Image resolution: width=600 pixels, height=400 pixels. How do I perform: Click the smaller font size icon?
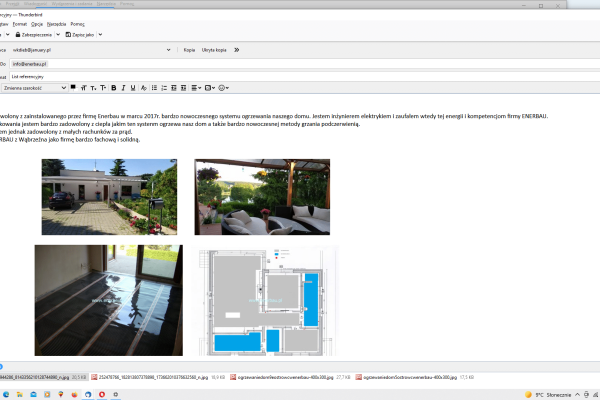93,88
